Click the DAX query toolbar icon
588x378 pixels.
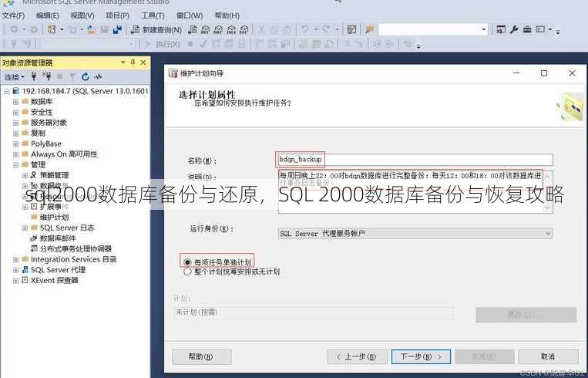[x=244, y=29]
